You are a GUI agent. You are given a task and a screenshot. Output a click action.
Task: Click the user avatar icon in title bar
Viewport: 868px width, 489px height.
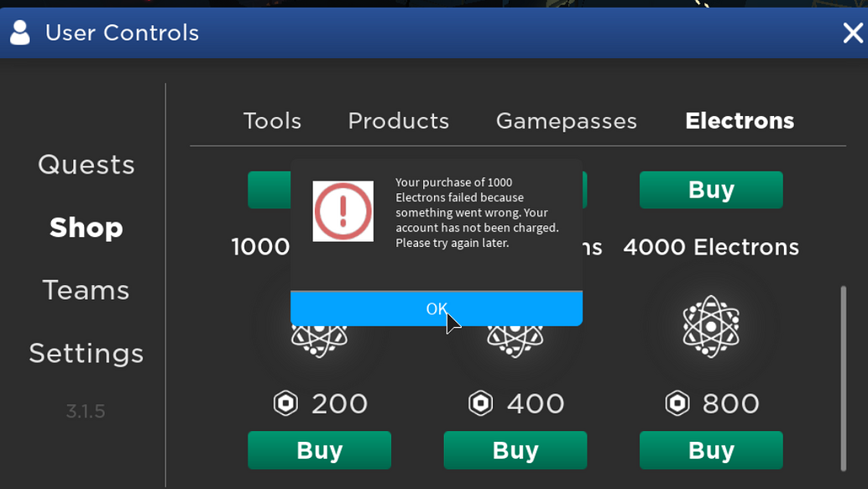tap(18, 33)
